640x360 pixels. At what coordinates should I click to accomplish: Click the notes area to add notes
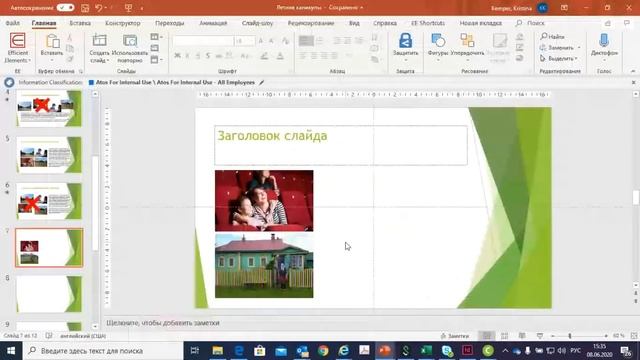(163, 323)
